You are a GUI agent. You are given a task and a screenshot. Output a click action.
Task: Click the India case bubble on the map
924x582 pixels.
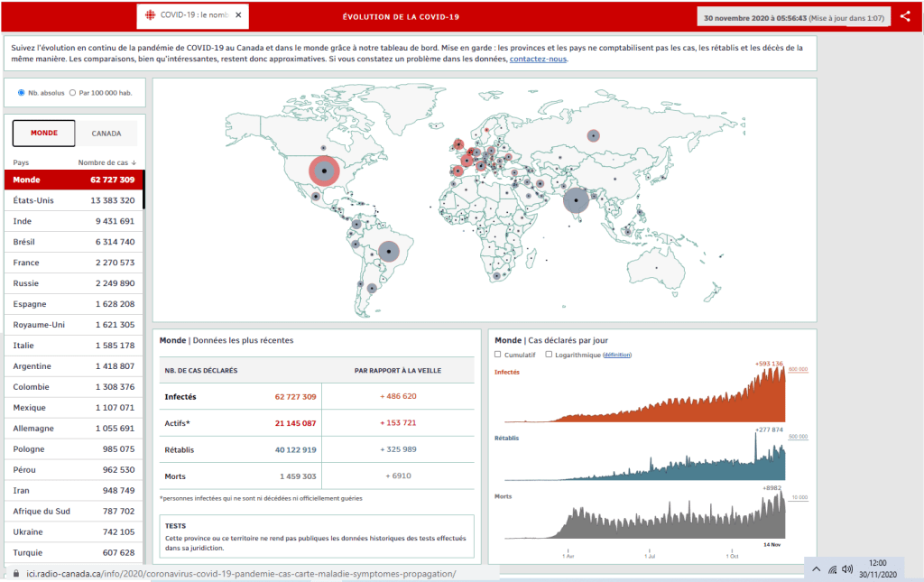pyautogui.click(x=576, y=200)
